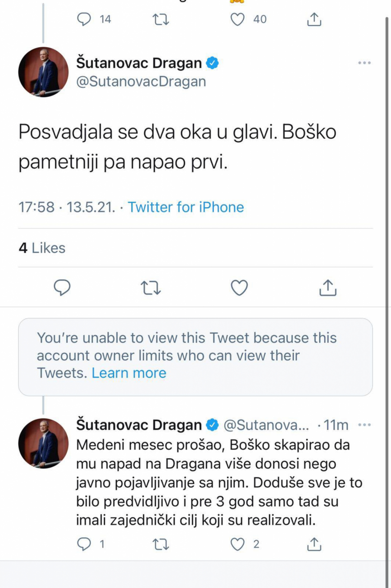Retweet the main Šutanovac Dragan tweet

(151, 288)
